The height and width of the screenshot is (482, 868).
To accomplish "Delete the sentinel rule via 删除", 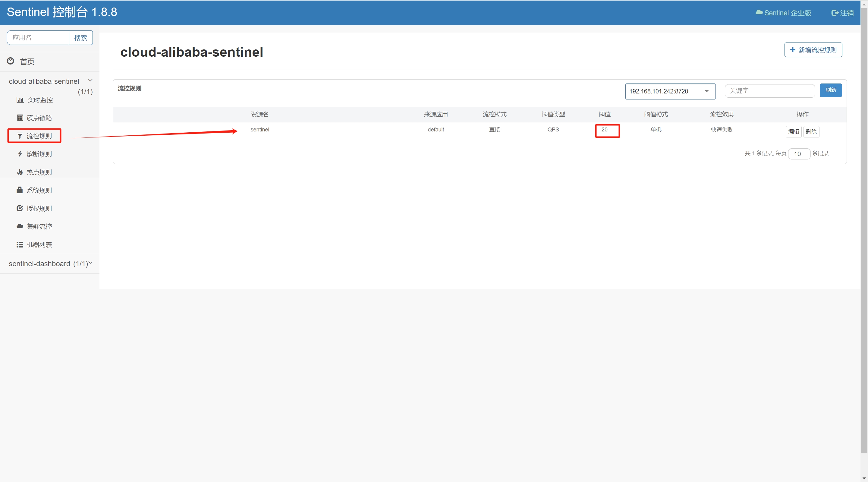I will [x=811, y=131].
